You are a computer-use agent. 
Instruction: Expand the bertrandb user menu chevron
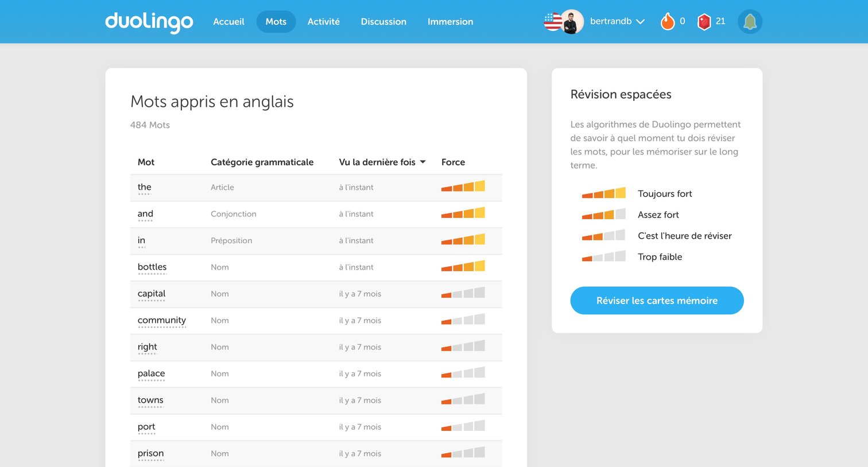[x=641, y=22]
